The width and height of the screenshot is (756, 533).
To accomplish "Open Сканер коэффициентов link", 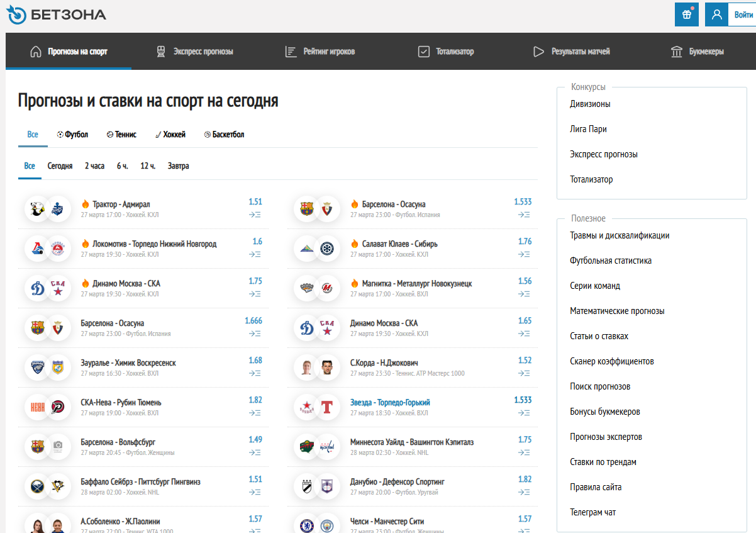I will click(x=612, y=361).
